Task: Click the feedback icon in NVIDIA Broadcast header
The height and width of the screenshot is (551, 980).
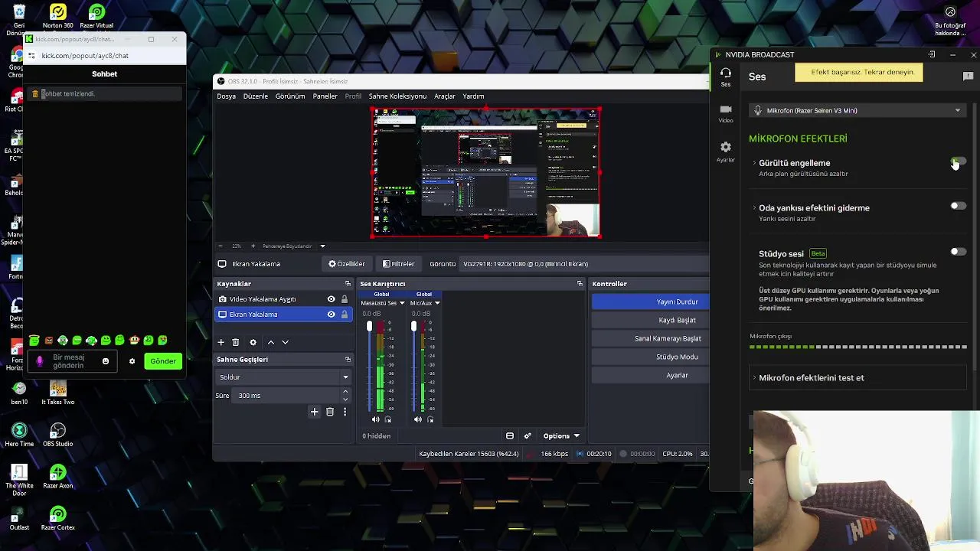Action: (x=968, y=76)
